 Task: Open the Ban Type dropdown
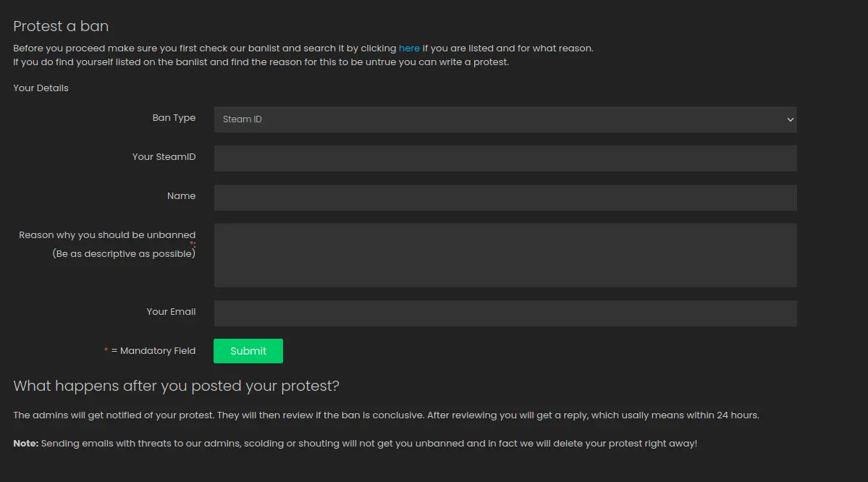pos(505,119)
